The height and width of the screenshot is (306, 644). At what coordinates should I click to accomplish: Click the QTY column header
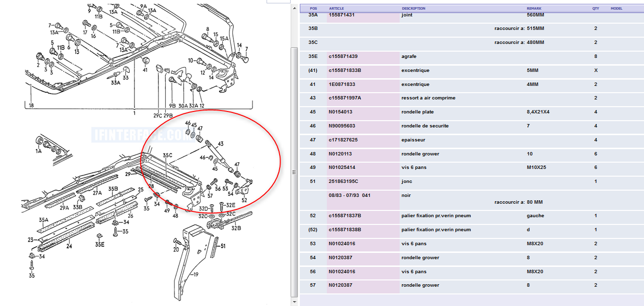(x=596, y=8)
